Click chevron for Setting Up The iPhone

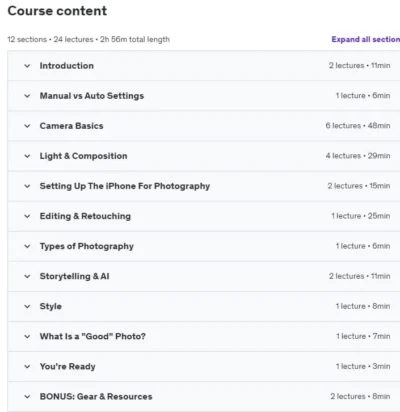tap(27, 186)
